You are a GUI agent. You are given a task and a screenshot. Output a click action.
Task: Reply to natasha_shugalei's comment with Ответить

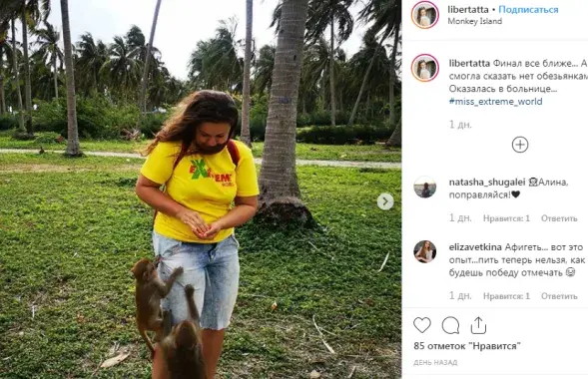559,218
